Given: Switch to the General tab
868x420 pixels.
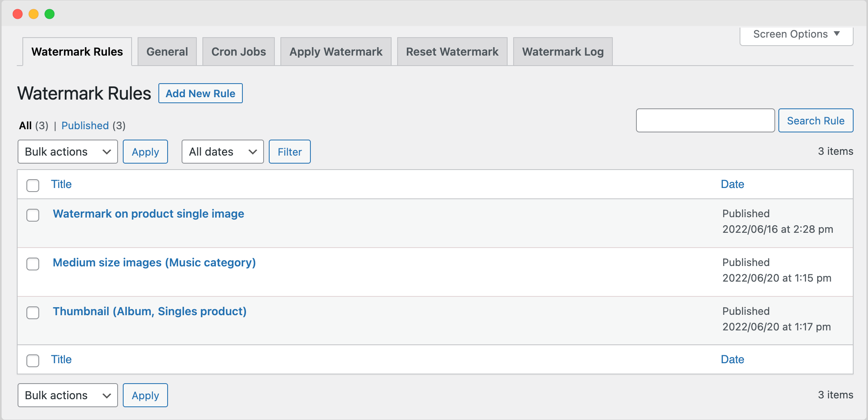Looking at the screenshot, I should (167, 51).
